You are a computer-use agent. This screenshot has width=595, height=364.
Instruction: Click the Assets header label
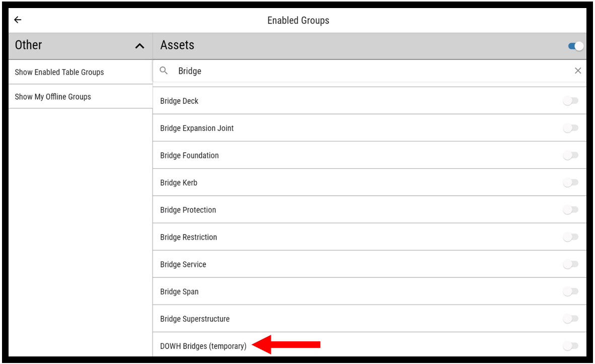(177, 45)
